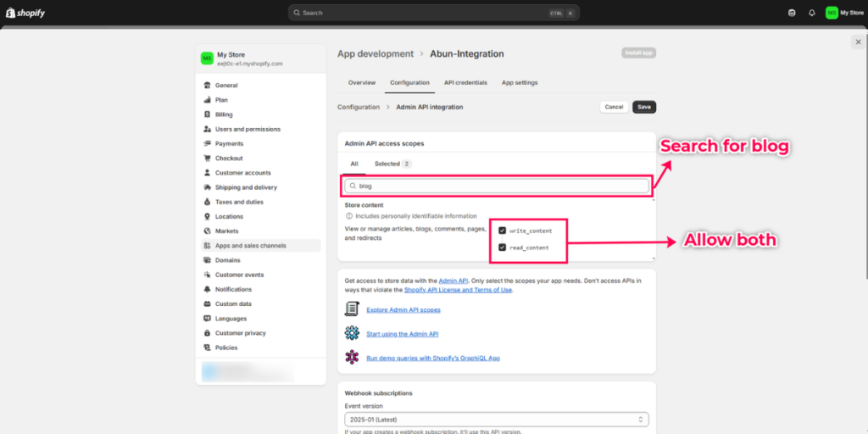Viewport: 868px width, 434px height.
Task: Open Shopify API License and Terms of Use link
Action: (459, 290)
